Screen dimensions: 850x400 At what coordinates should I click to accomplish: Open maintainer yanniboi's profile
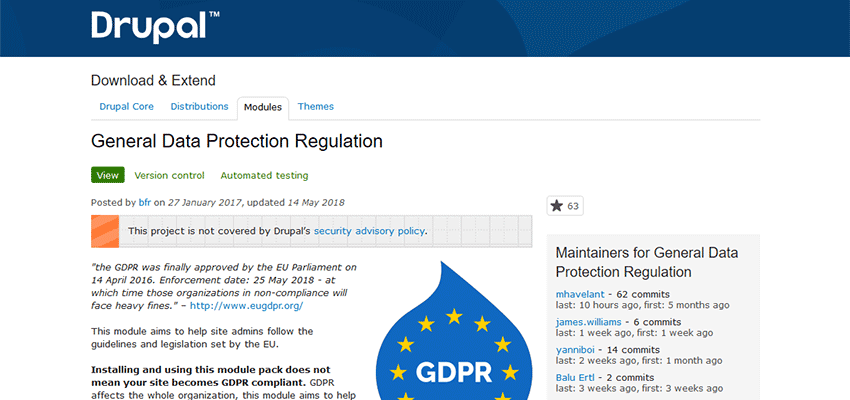(x=577, y=350)
